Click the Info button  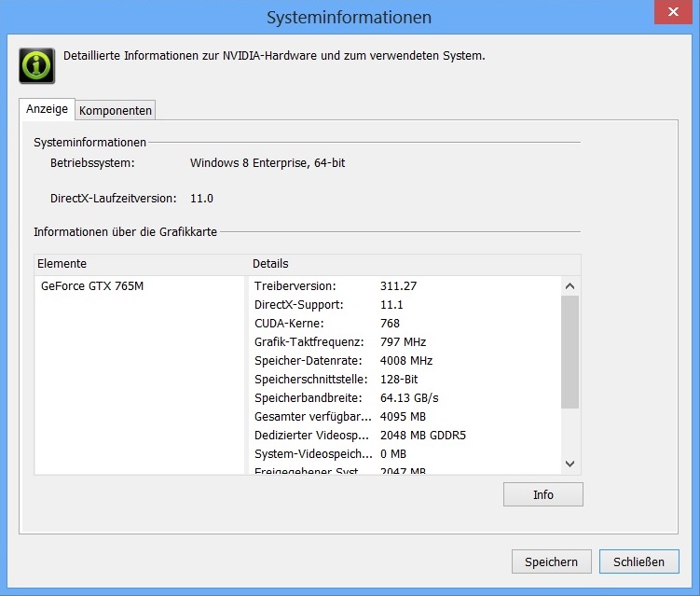coord(542,494)
